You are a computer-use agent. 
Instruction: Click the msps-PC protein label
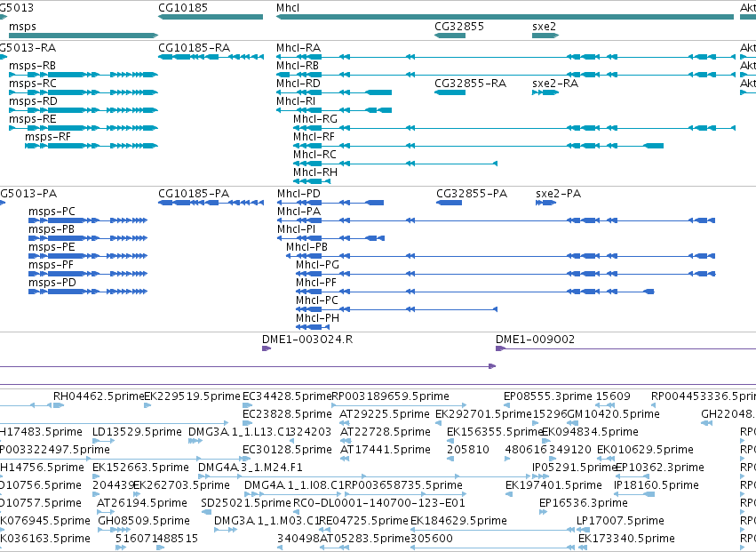52,212
